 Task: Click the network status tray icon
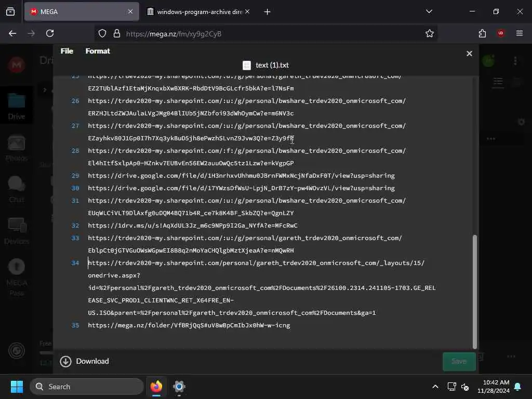tap(451, 387)
